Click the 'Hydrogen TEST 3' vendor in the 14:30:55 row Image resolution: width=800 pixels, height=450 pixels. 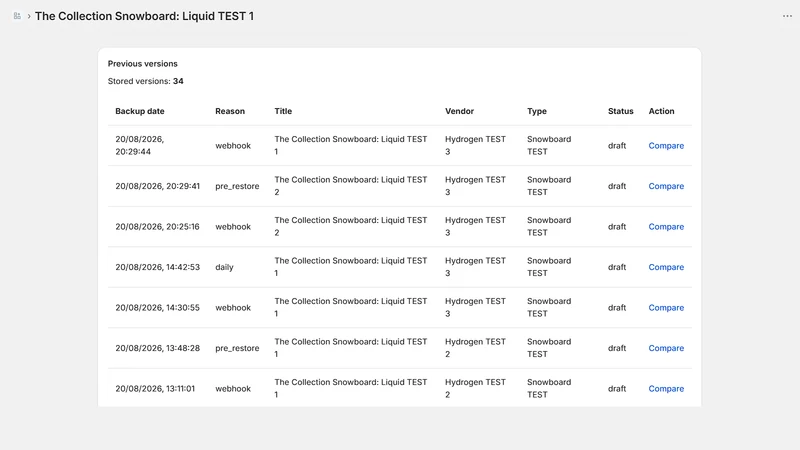[476, 308]
